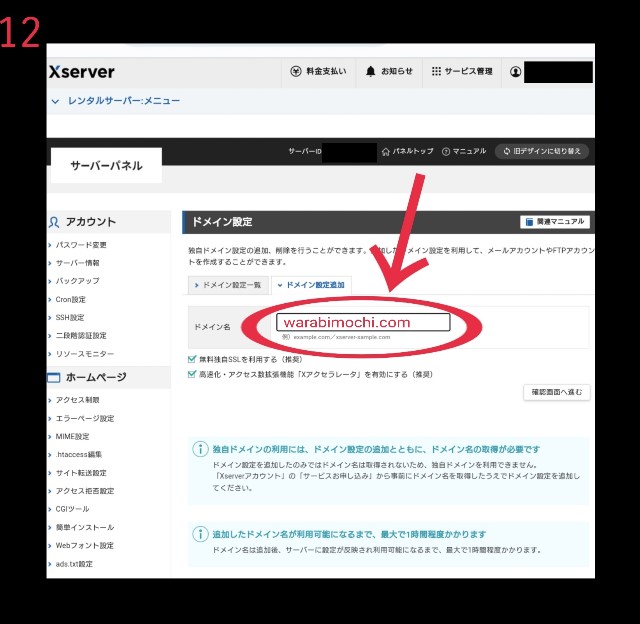Open お知らせ notifications
The image size is (640, 624).
pos(389,71)
